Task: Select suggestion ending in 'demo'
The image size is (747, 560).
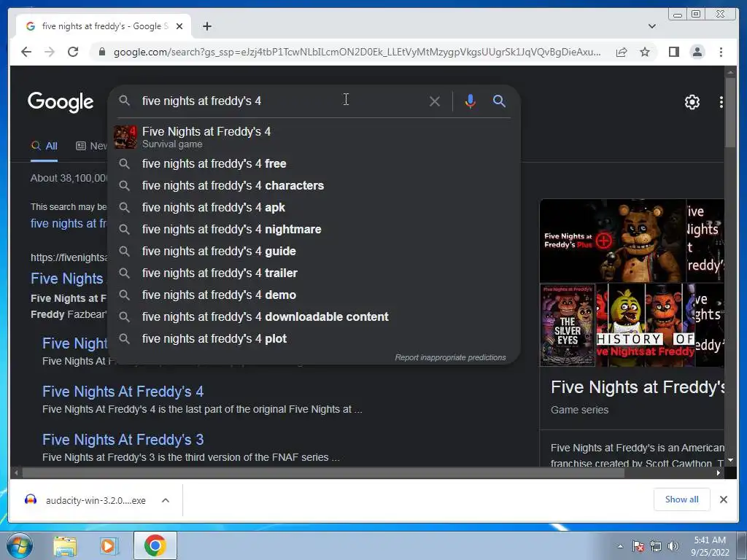Action: pyautogui.click(x=314, y=295)
